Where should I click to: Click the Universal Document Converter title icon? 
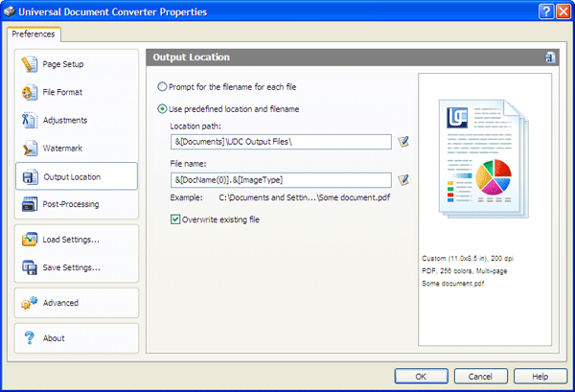[x=10, y=12]
